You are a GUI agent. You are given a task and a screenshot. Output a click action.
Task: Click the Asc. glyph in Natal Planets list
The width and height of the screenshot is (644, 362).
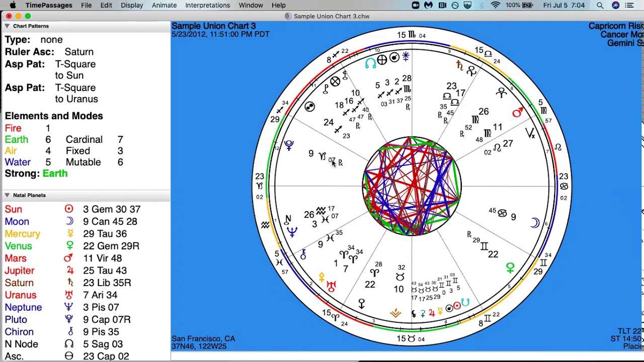pos(69,356)
